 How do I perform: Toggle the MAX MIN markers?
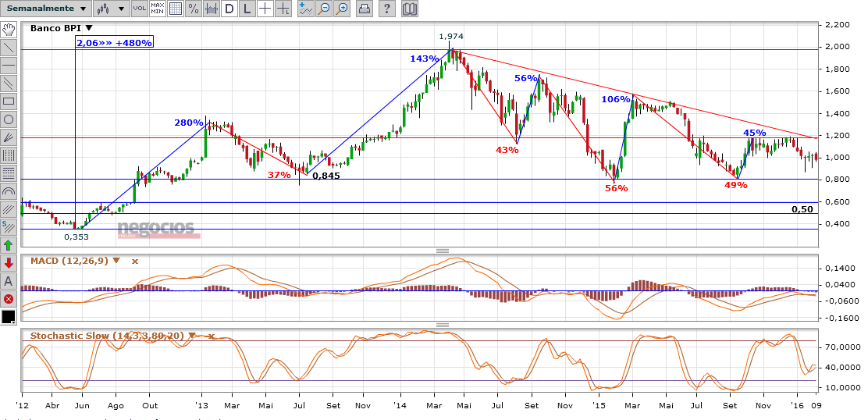click(x=157, y=9)
